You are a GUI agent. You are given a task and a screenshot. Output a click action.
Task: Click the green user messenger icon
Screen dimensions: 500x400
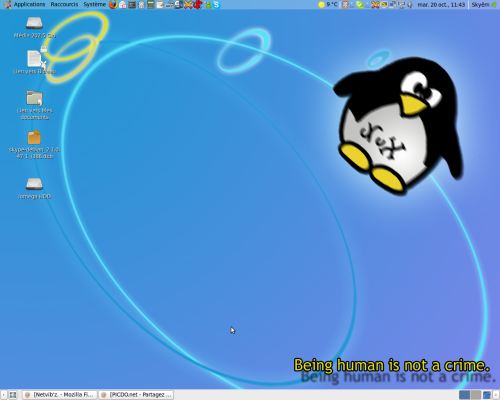[x=208, y=5]
